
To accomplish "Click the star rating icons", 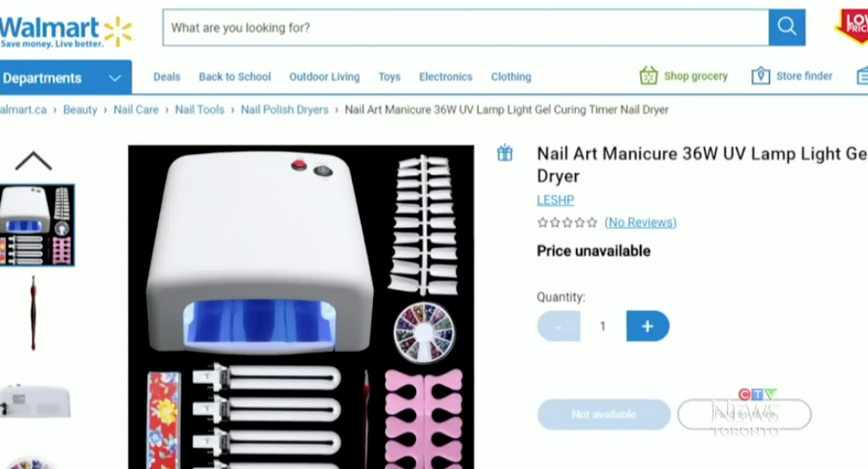I will point(567,222).
